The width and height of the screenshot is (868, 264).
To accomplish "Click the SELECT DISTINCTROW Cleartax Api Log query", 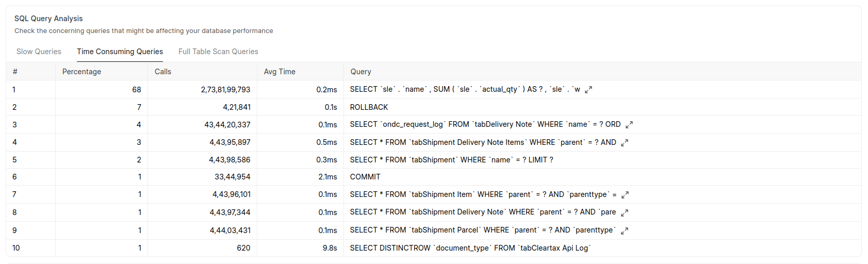I will click(470, 248).
